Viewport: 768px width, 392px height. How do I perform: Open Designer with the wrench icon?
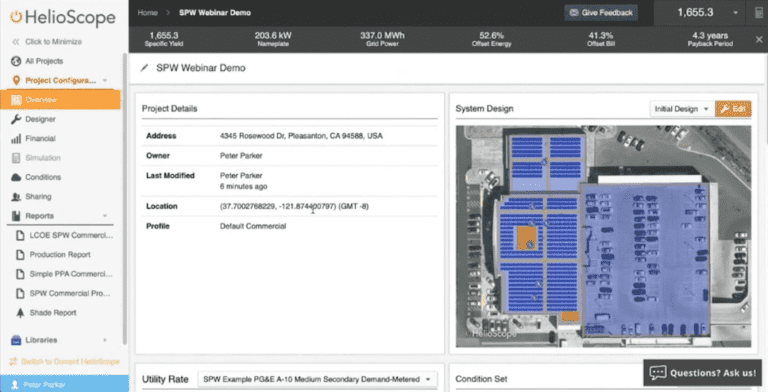click(16, 119)
